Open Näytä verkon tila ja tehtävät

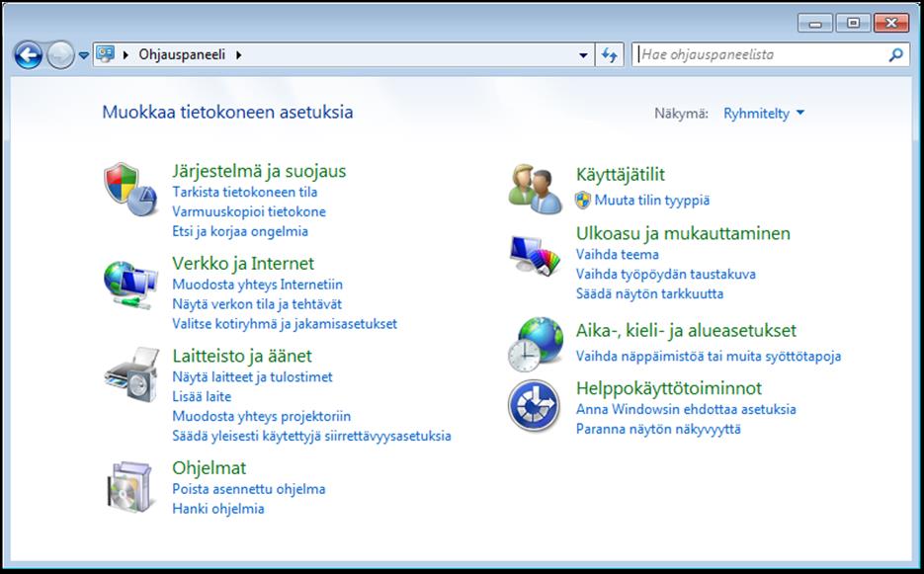[257, 304]
